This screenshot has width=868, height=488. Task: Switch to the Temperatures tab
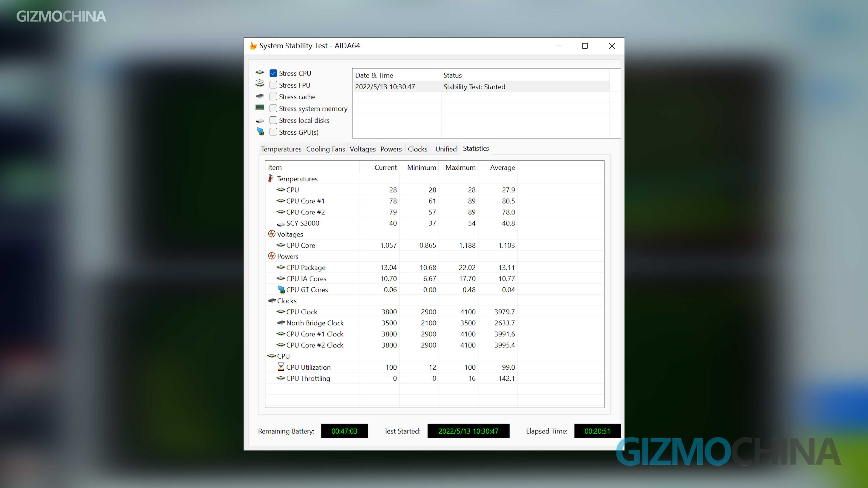click(281, 149)
